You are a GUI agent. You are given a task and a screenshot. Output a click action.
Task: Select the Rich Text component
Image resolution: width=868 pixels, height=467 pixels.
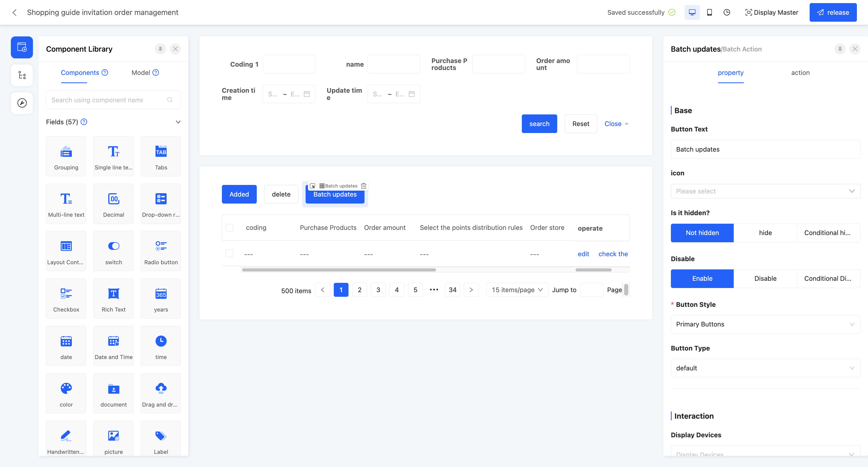pos(113,299)
